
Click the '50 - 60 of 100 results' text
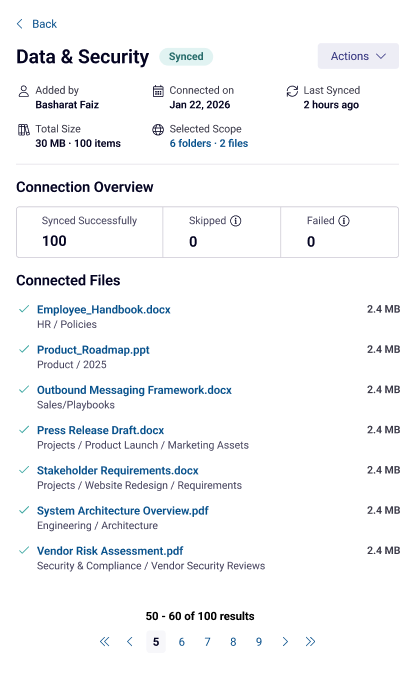coord(200,616)
